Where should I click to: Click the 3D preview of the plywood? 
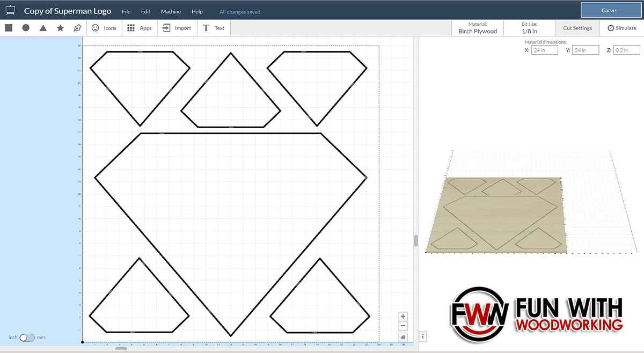click(x=497, y=214)
